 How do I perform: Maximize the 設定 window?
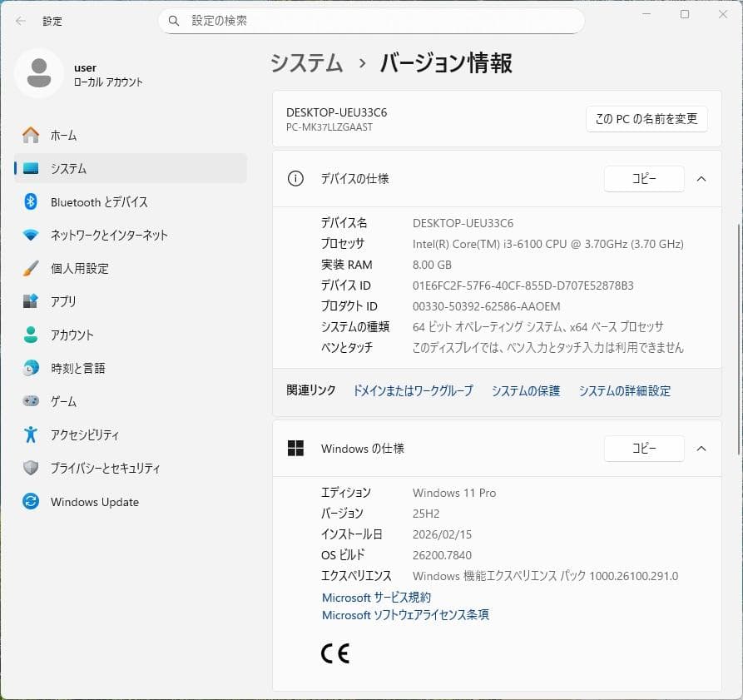tap(685, 14)
